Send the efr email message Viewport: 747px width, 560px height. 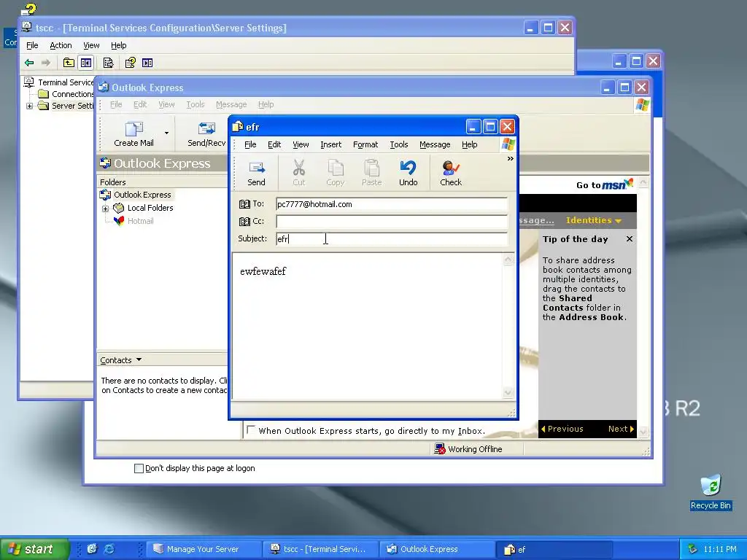256,174
